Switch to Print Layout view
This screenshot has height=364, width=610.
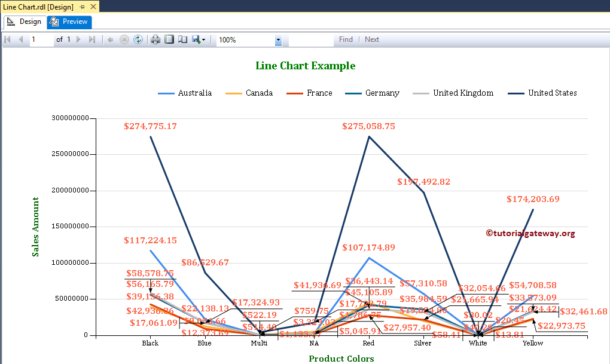click(x=169, y=39)
